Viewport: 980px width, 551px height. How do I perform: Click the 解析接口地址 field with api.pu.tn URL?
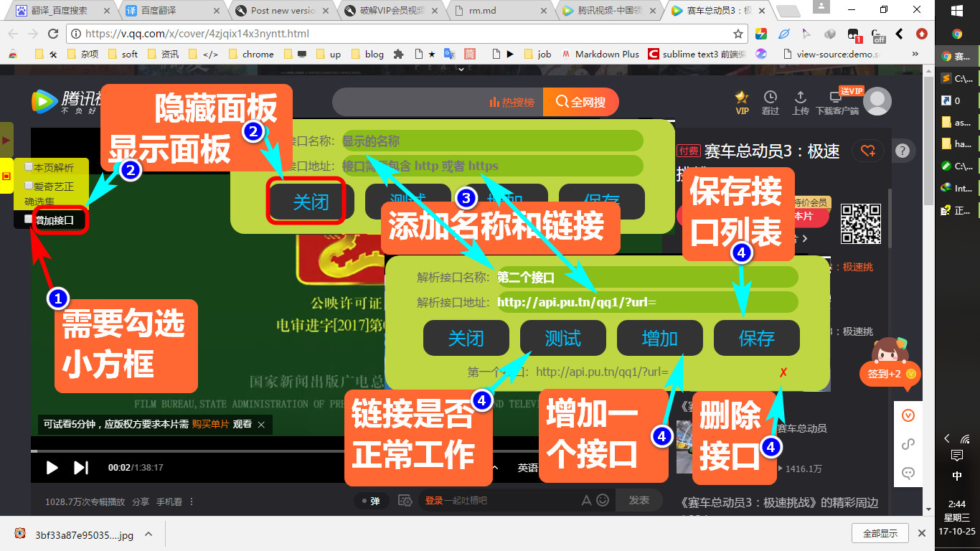646,302
